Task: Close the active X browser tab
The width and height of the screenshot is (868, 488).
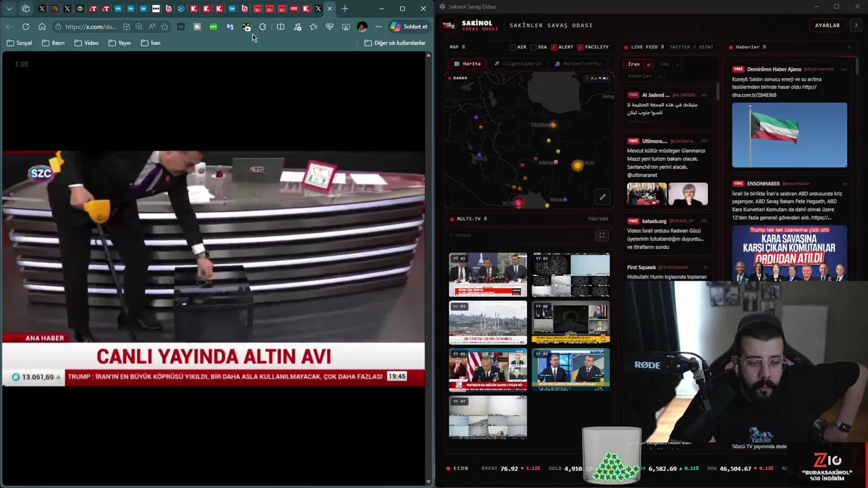Action: pos(330,9)
